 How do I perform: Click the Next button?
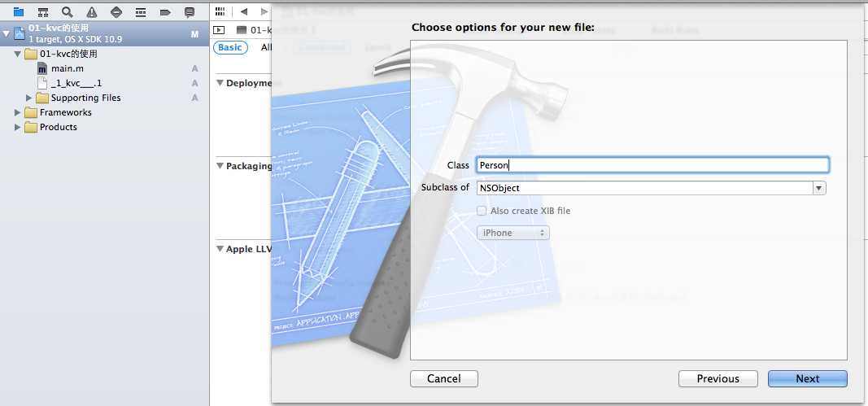[808, 379]
